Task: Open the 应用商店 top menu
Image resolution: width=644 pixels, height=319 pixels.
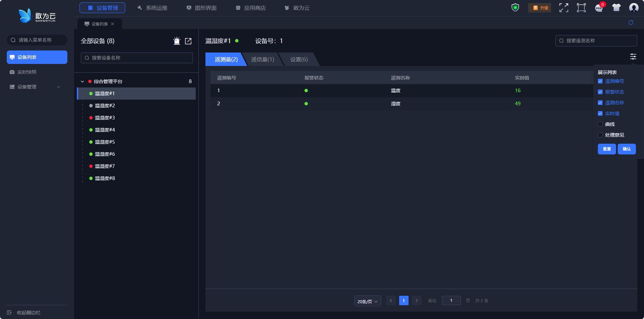Action: pos(251,8)
